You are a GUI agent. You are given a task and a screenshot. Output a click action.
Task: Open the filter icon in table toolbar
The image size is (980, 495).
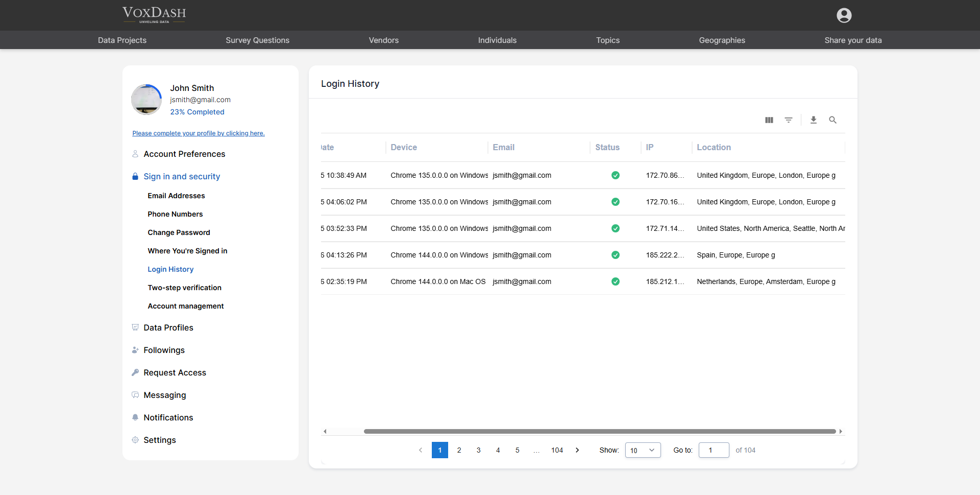click(x=788, y=120)
